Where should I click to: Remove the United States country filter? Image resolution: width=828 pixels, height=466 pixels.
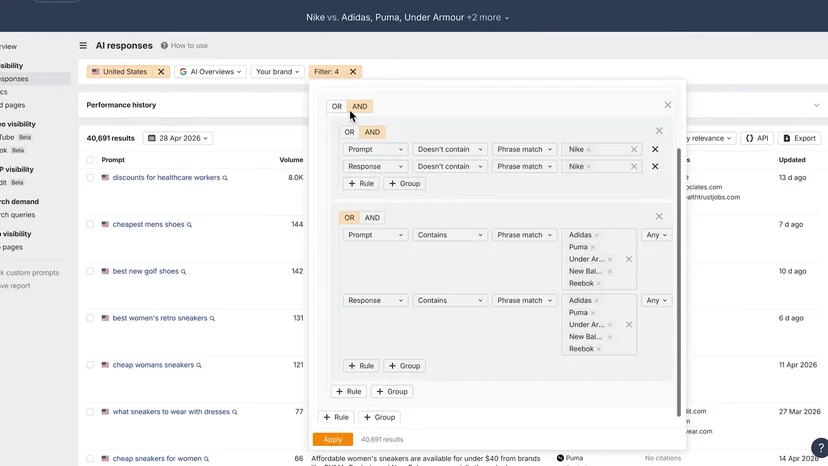tap(161, 71)
